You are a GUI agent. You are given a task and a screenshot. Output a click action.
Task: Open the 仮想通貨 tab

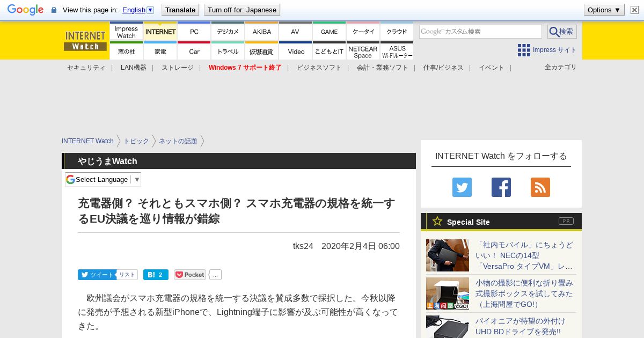(261, 51)
